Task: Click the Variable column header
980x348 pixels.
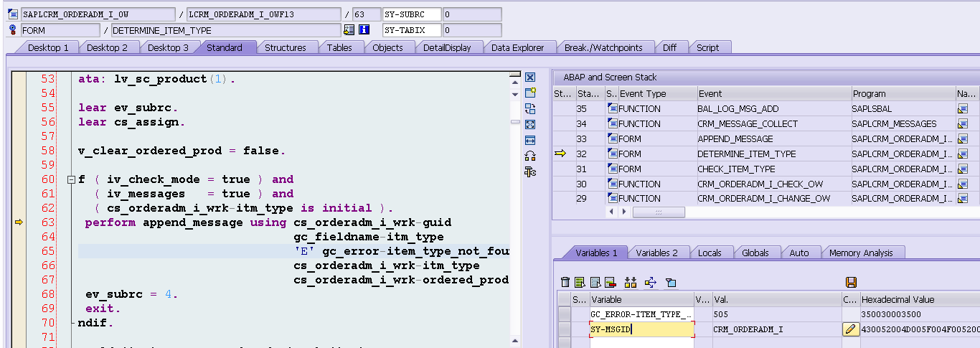Action: [641, 299]
